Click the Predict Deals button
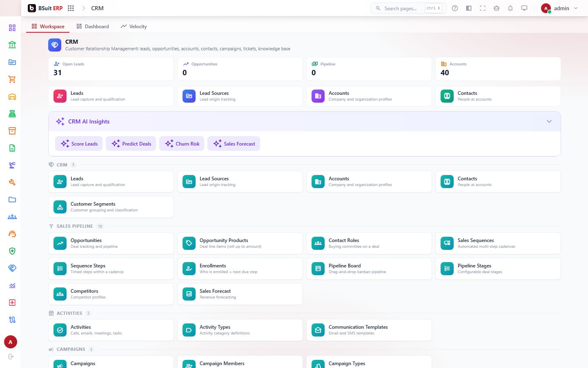Screen dimensions: 588x368 [x=131, y=144]
